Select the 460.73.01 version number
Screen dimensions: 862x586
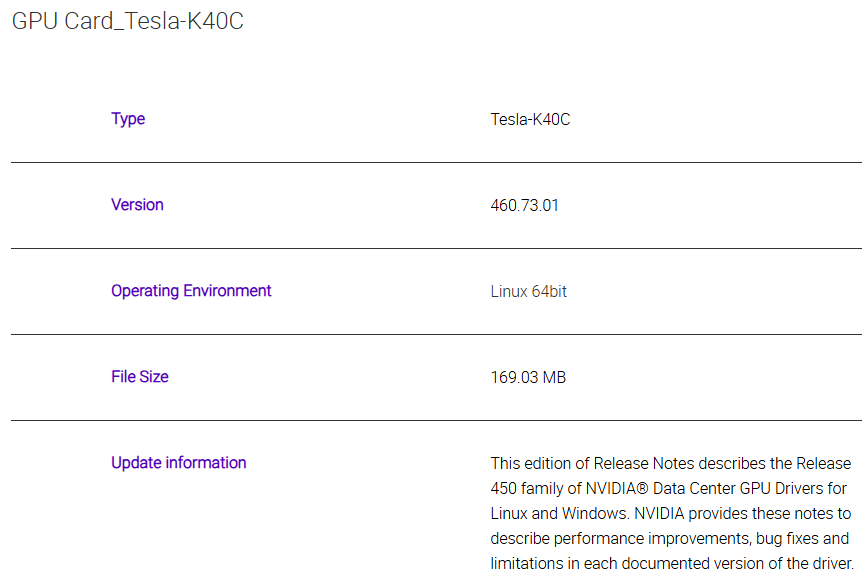(524, 205)
